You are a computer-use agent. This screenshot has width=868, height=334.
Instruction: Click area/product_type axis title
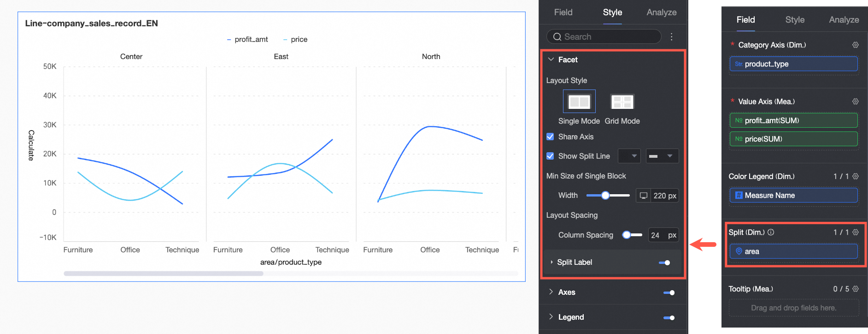[291, 262]
